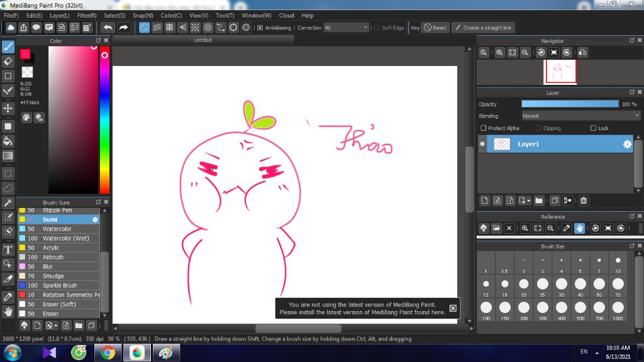This screenshot has height=362, width=644.
Task: Pick the eyedropper in Reference panel
Action: (x=567, y=228)
